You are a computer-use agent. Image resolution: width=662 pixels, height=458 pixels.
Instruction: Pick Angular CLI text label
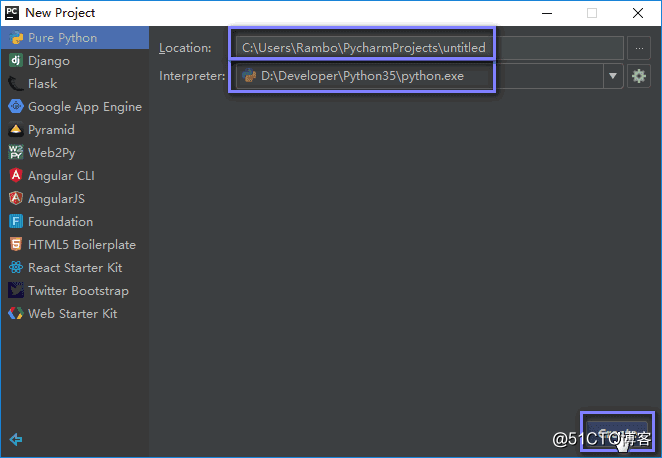[61, 176]
